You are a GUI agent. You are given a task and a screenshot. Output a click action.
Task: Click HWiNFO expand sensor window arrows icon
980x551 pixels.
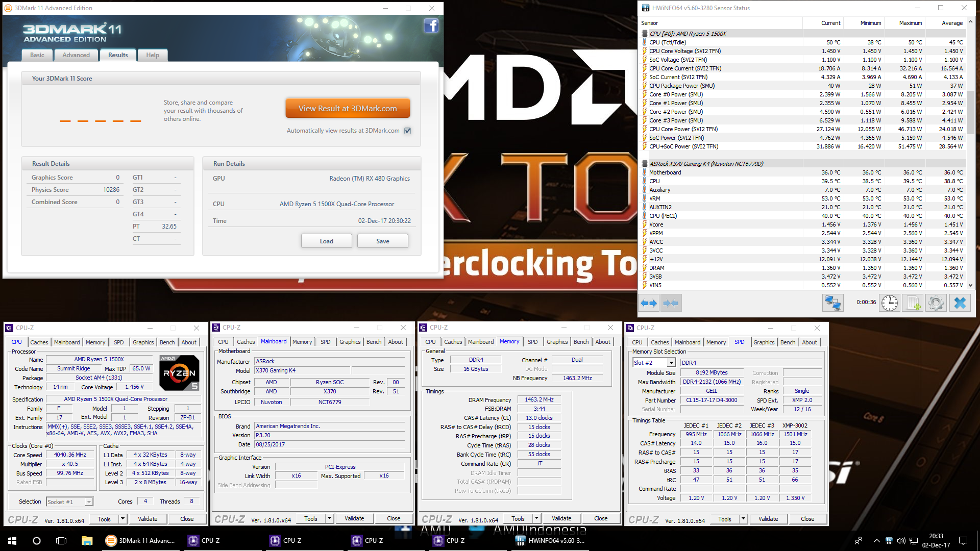pos(649,303)
